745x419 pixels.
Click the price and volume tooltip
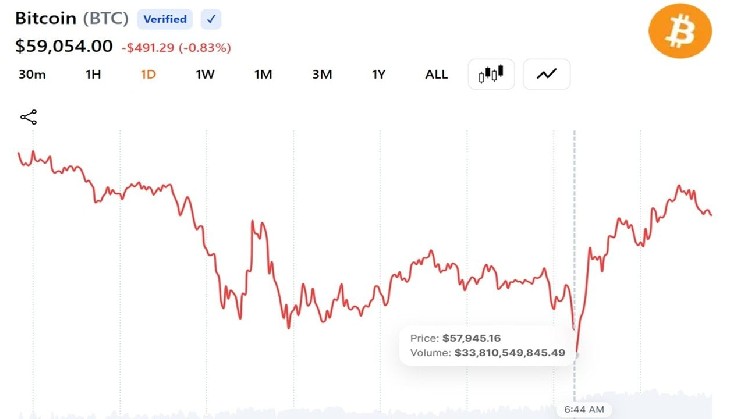click(487, 346)
